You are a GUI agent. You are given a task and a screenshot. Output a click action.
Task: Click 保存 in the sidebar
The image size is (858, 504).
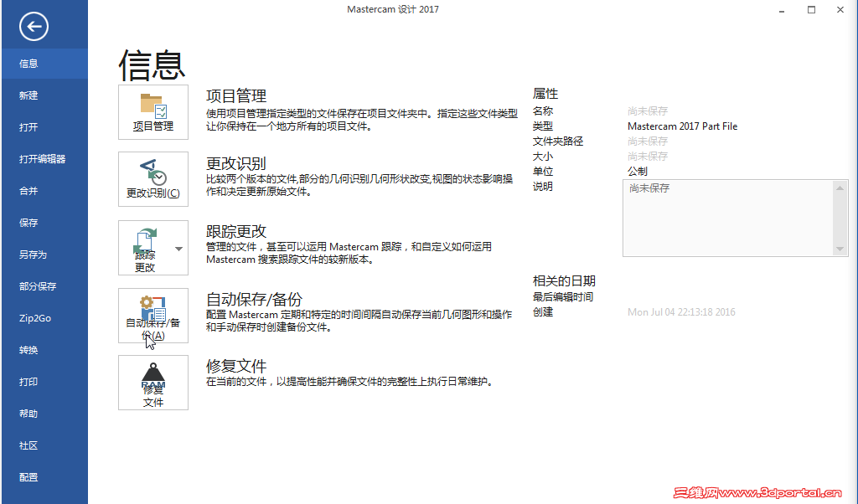coord(44,223)
